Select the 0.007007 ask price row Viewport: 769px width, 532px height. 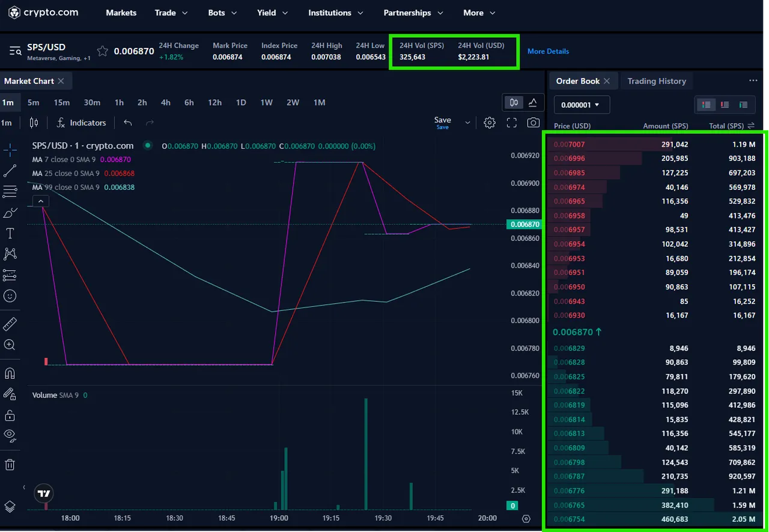tap(656, 144)
